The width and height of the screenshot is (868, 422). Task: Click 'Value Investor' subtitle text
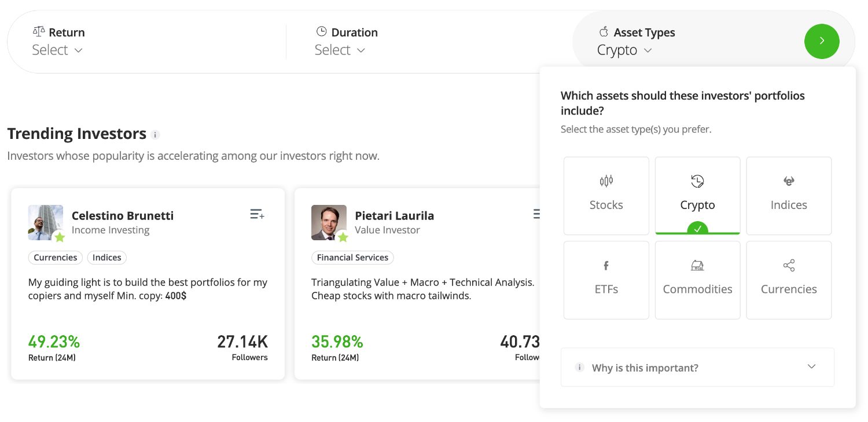(x=387, y=230)
